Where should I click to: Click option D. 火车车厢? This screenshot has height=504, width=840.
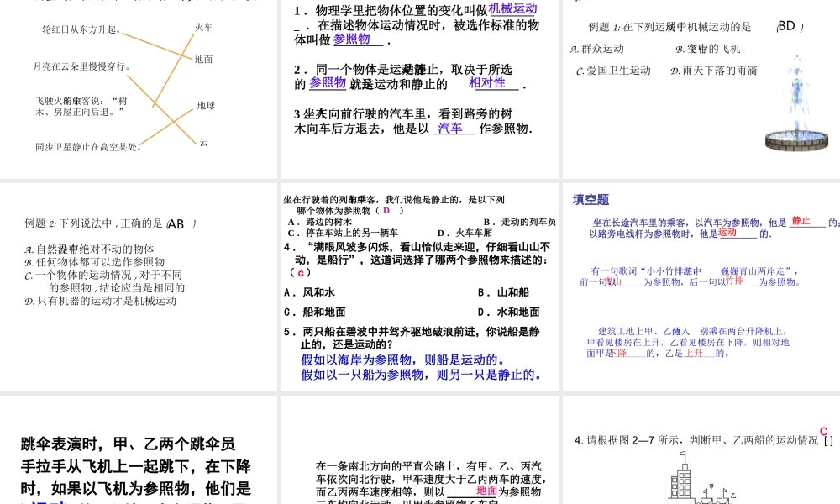click(x=465, y=233)
